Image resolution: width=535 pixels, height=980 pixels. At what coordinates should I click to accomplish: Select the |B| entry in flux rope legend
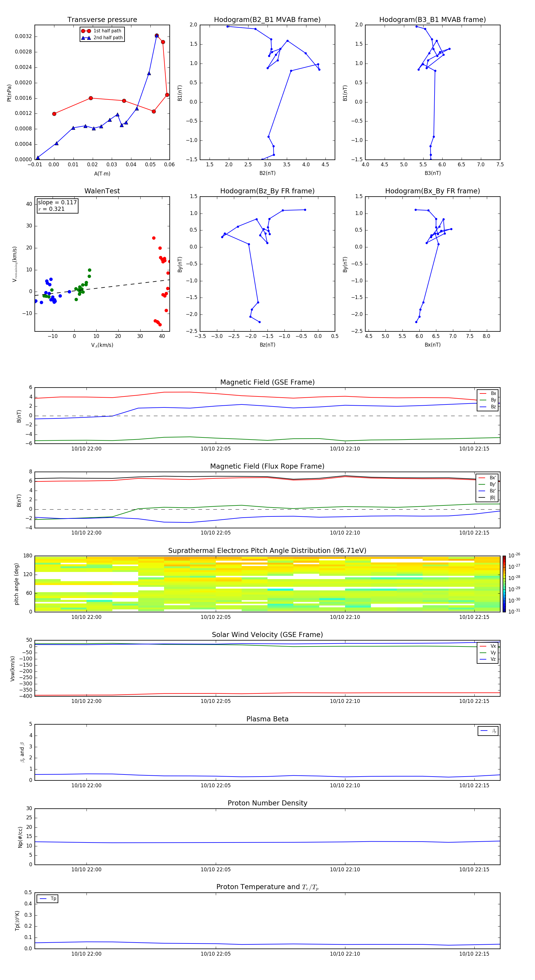click(487, 498)
